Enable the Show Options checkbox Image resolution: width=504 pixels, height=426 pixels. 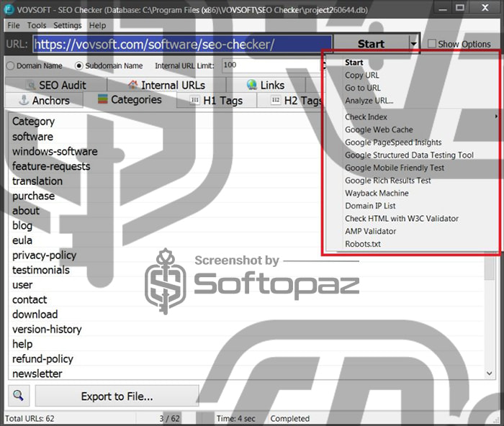coord(432,44)
